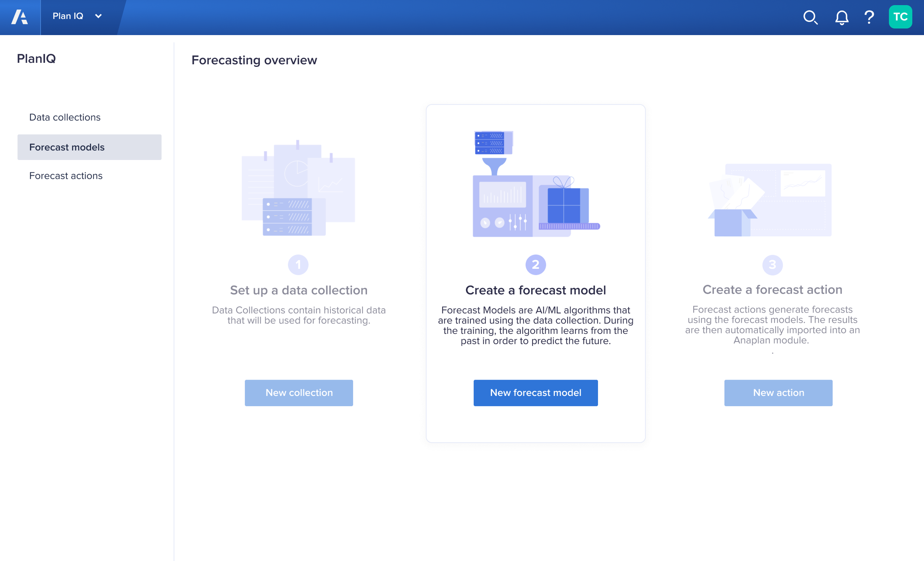Go to Forecast actions sidebar item

click(66, 176)
